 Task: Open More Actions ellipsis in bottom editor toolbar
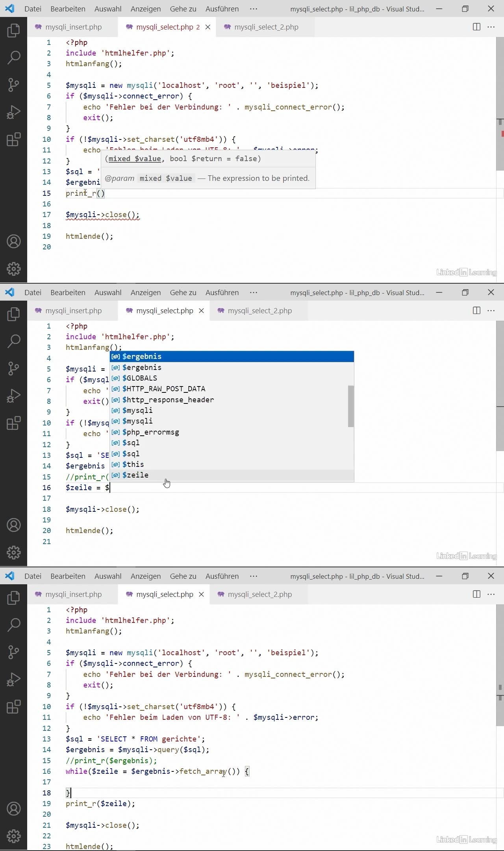(491, 594)
